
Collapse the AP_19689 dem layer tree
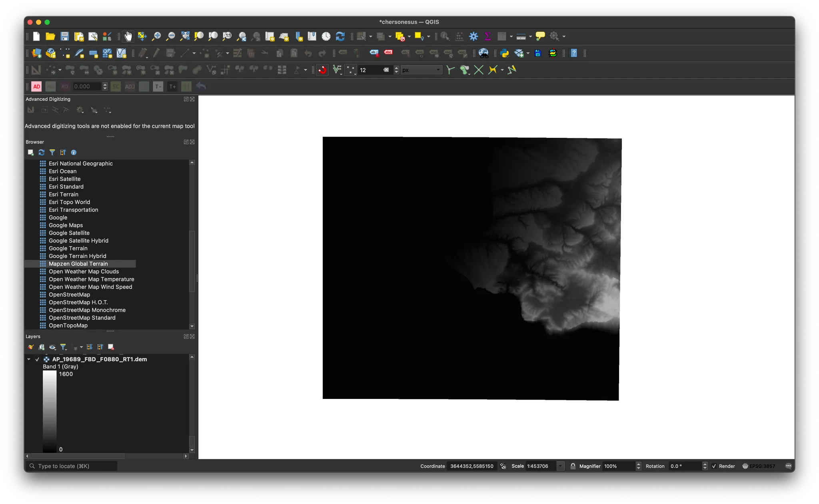coord(29,359)
